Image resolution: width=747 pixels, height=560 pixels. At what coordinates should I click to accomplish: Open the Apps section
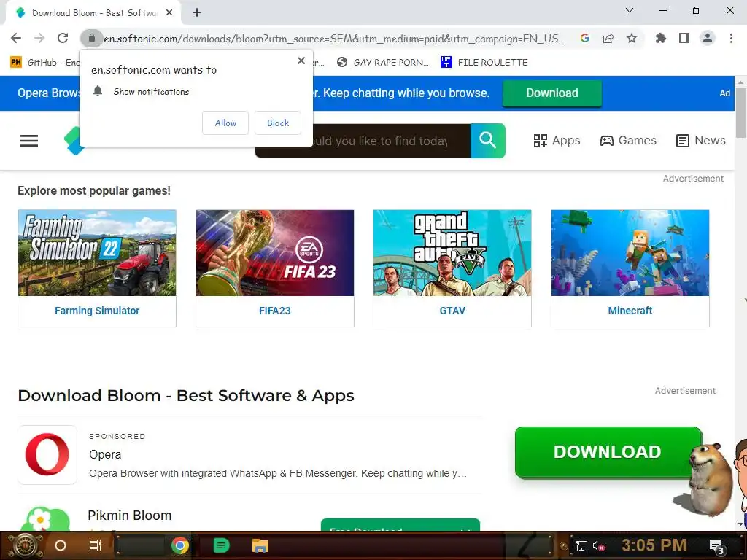557,141
